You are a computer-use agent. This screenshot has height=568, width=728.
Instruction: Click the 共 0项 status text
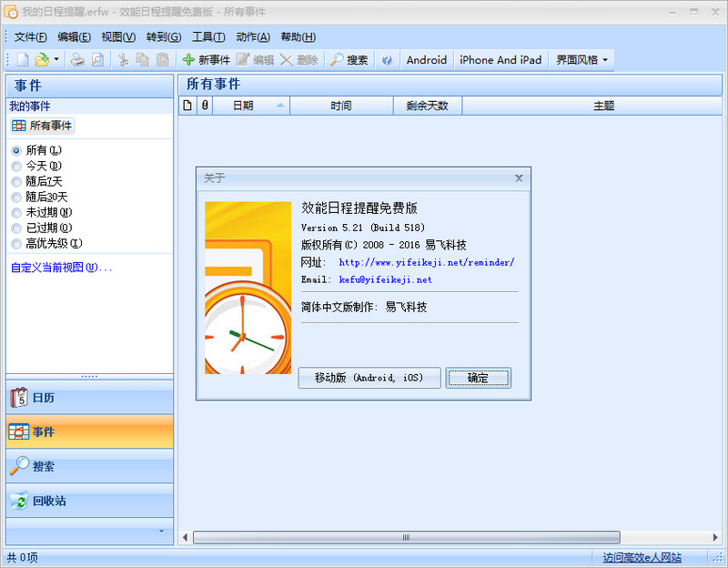tap(22, 557)
